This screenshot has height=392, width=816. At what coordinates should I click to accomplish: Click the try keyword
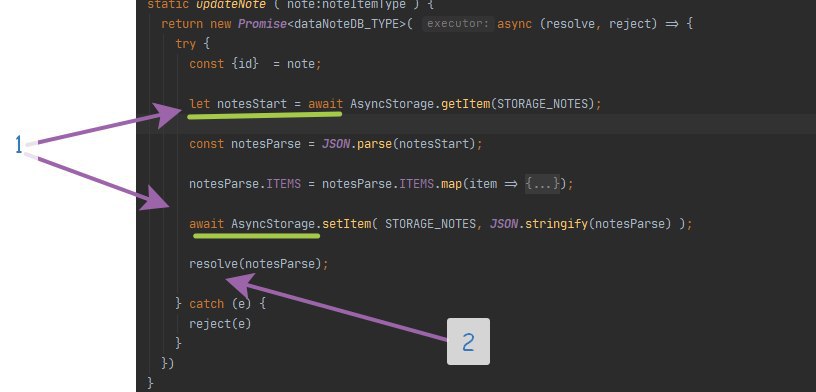point(186,44)
